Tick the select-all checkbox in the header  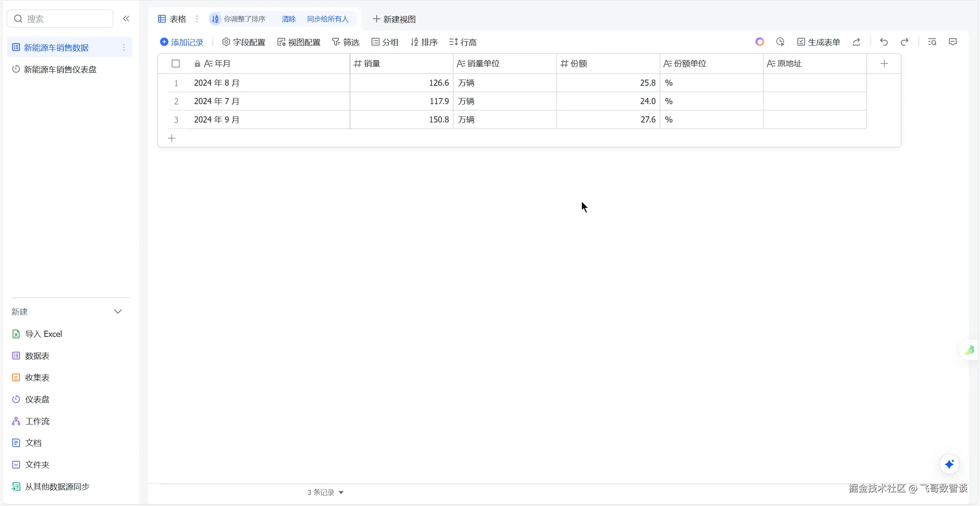176,64
